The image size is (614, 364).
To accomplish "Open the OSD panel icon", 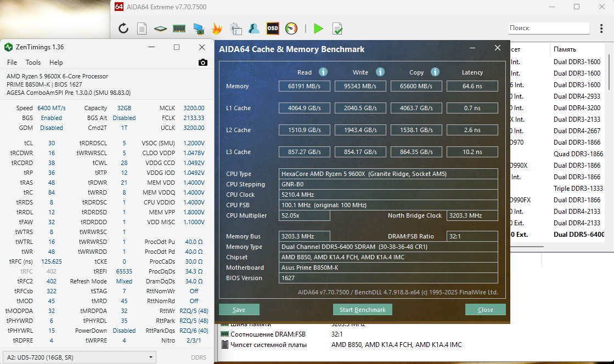I will point(273,28).
